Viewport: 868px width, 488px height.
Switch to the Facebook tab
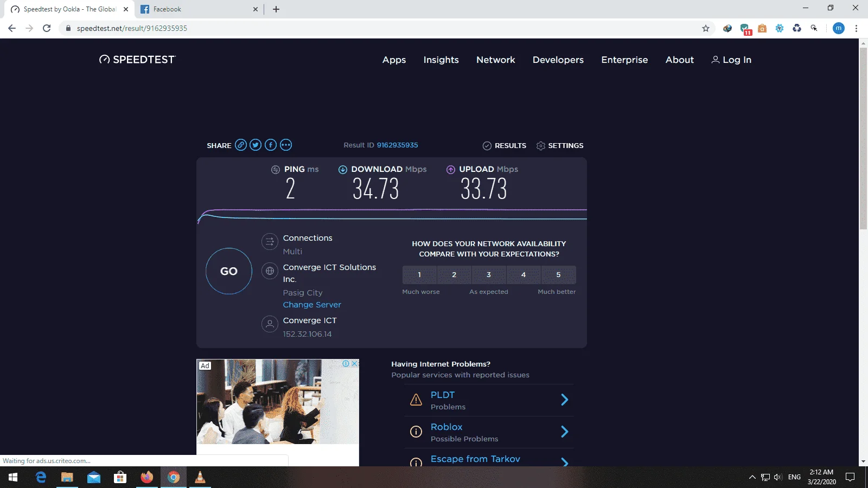click(x=199, y=9)
